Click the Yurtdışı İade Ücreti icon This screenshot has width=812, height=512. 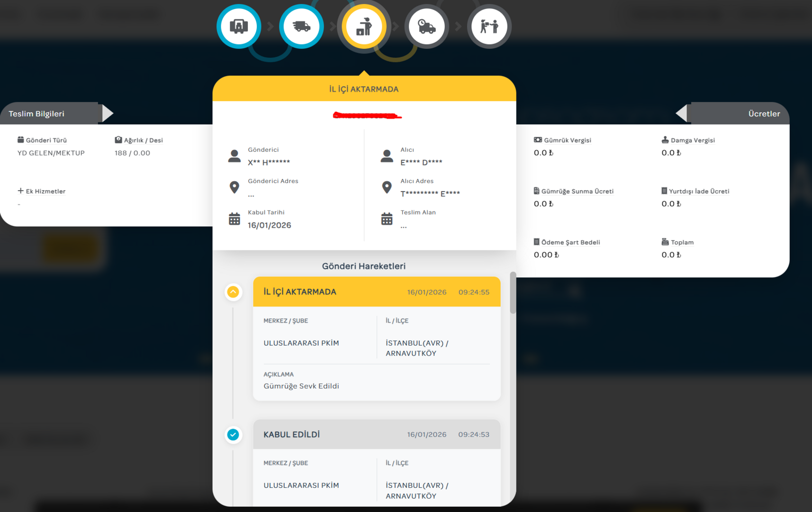[664, 191]
